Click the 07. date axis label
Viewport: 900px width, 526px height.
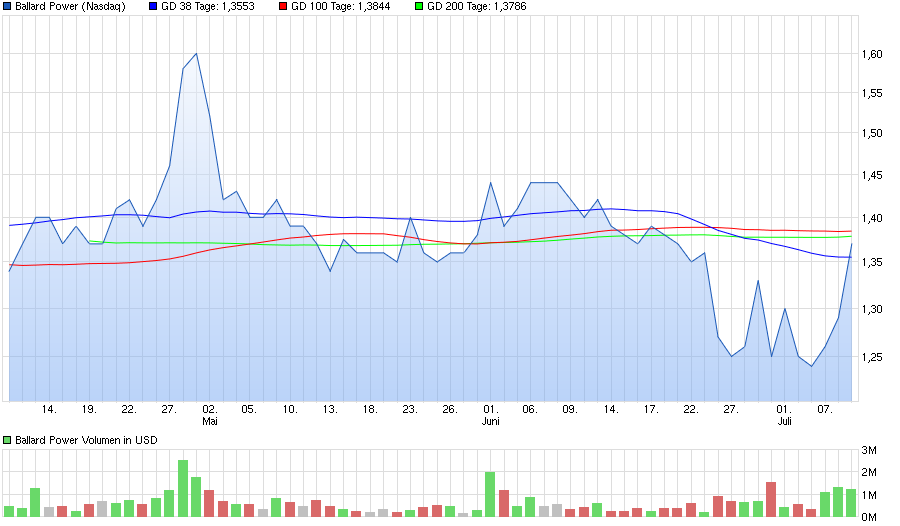[825, 410]
